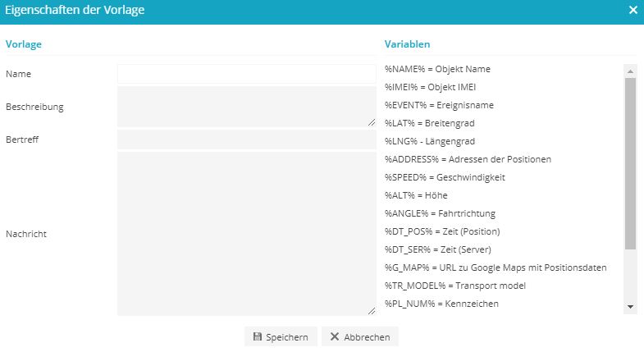Click the Beschreibung textarea resize handle
644x352 pixels.
click(x=372, y=122)
